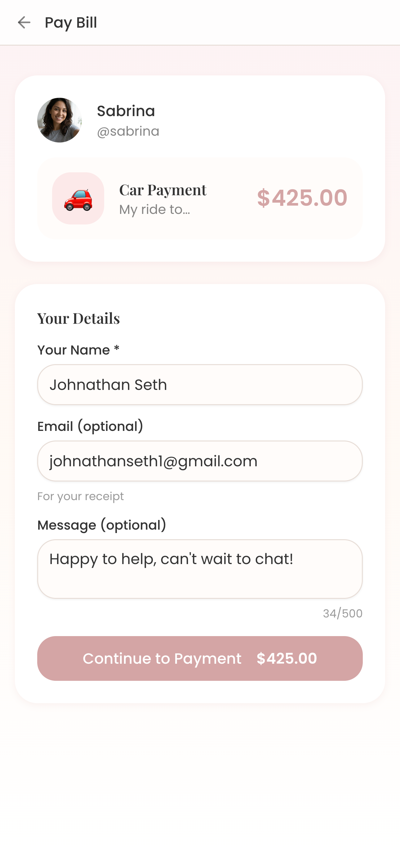Go back using the arrow icon
The width and height of the screenshot is (400, 868).
pos(24,23)
